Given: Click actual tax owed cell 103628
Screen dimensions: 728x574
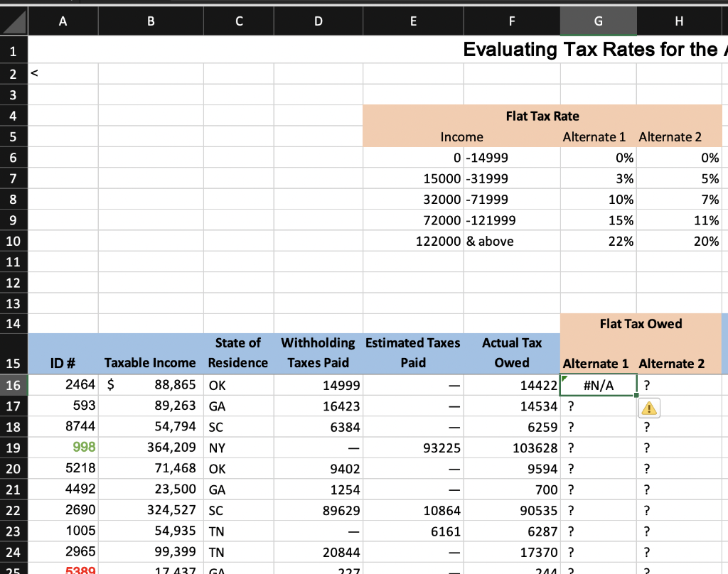Looking at the screenshot, I should 512,448.
